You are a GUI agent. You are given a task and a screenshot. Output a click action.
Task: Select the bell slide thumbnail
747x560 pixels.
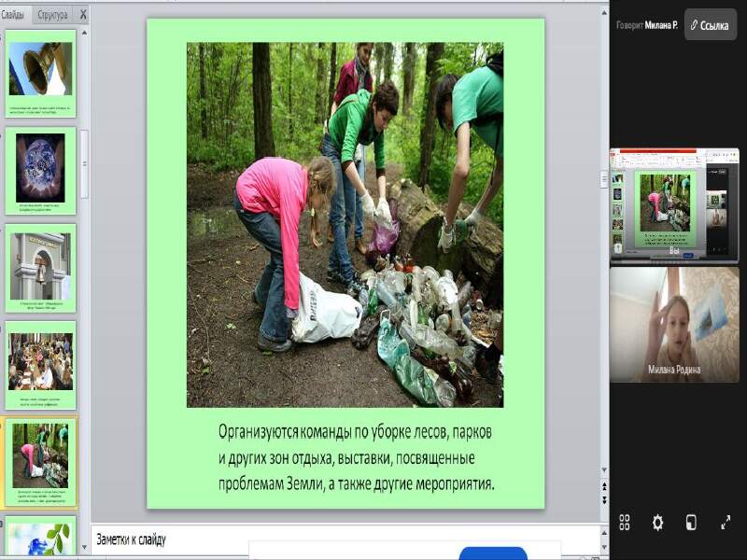pyautogui.click(x=40, y=74)
